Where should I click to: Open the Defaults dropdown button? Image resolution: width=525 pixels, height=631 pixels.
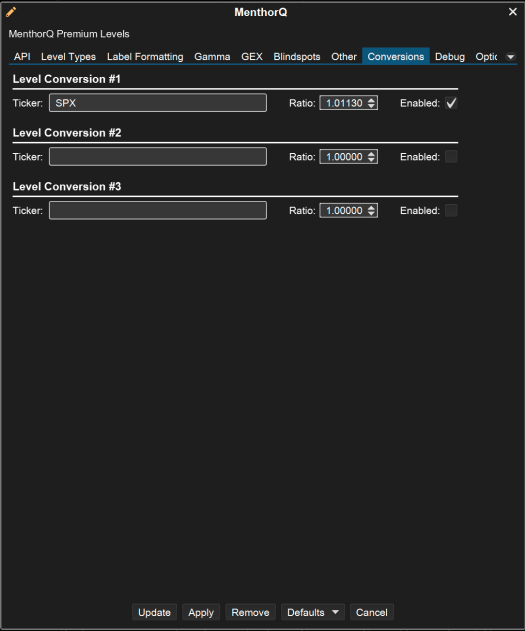pos(313,612)
